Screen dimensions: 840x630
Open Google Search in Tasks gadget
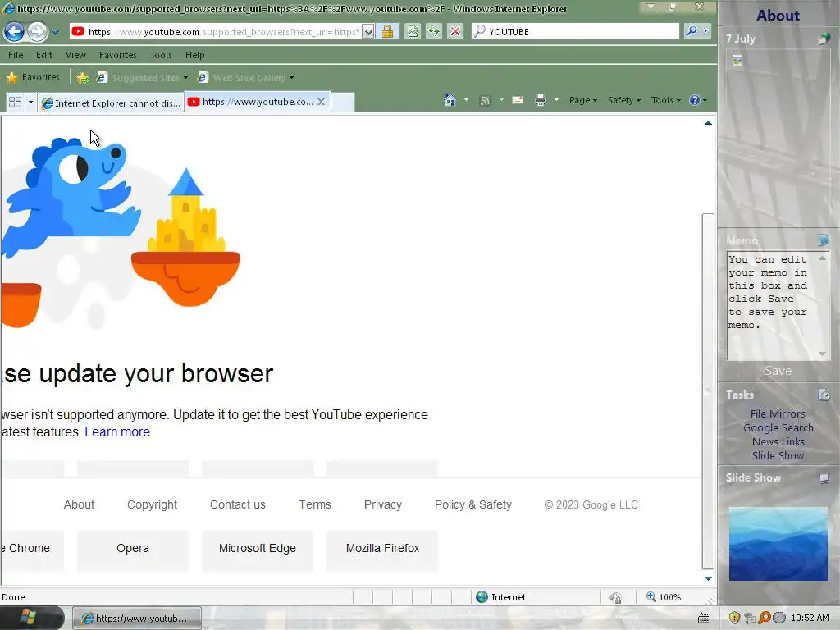click(x=778, y=428)
